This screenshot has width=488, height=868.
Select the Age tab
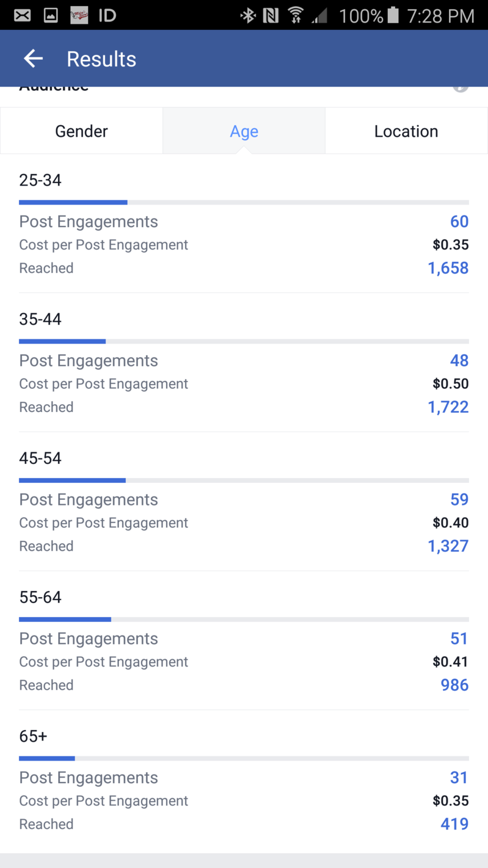pos(244,131)
